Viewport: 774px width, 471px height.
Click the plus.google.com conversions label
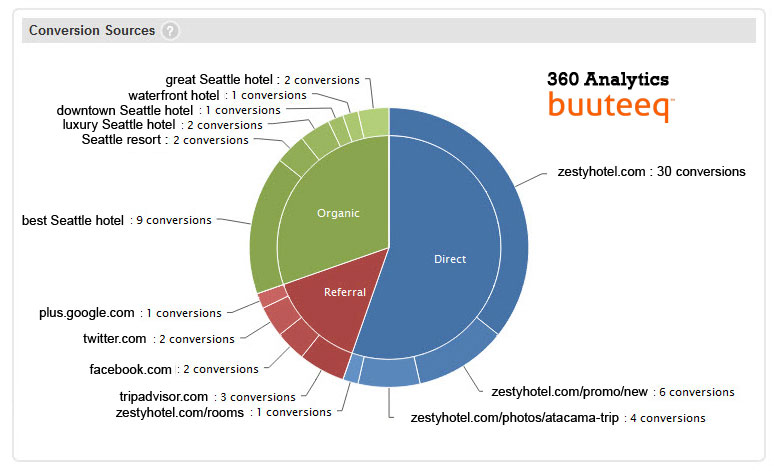[130, 313]
